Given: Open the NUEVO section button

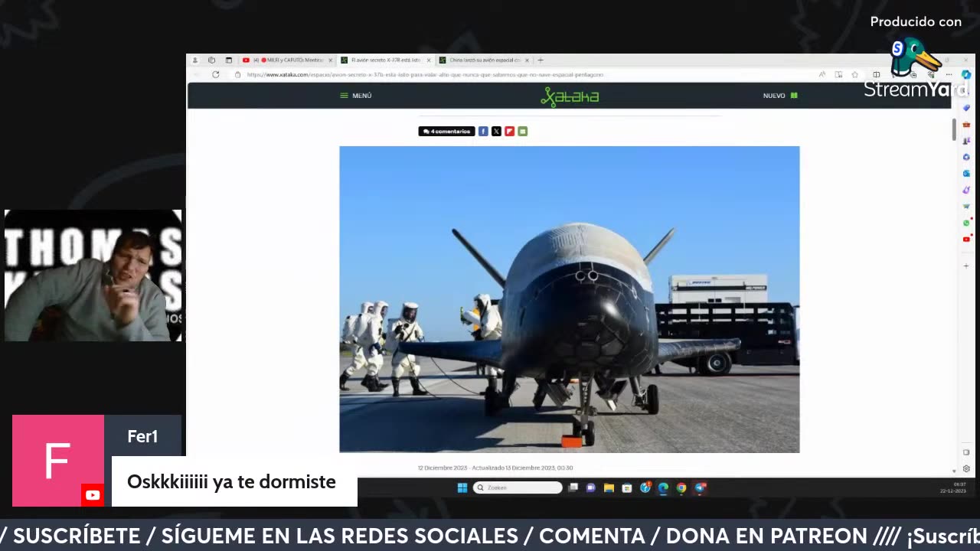Looking at the screenshot, I should tap(780, 96).
